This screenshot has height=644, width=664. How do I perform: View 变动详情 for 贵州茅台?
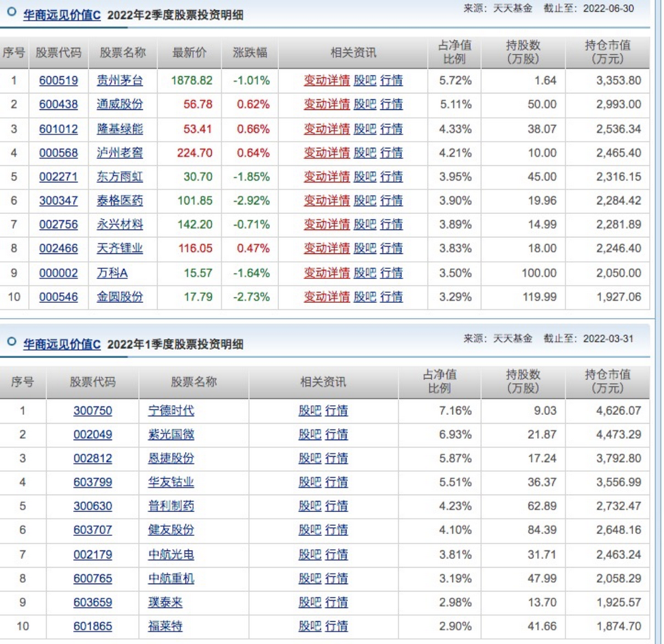pos(327,80)
